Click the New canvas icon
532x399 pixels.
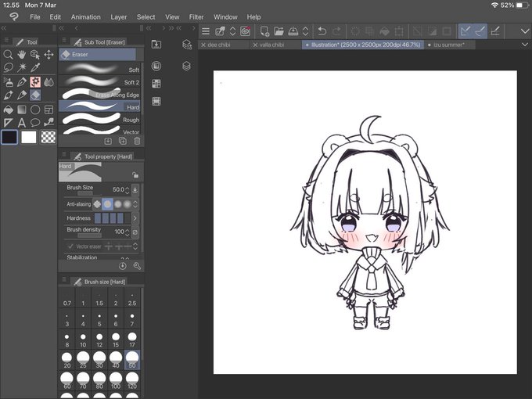(x=264, y=31)
